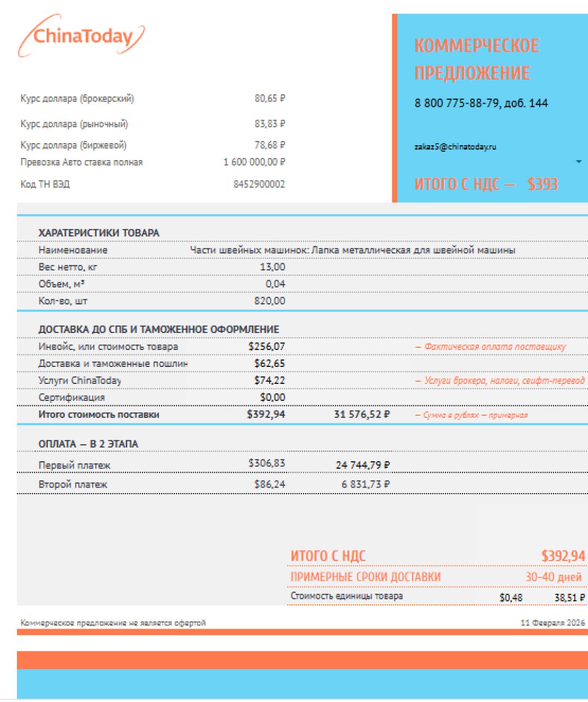588x702 pixels.
Task: Open the small dropdown arrow in blue panel
Action: point(579,162)
